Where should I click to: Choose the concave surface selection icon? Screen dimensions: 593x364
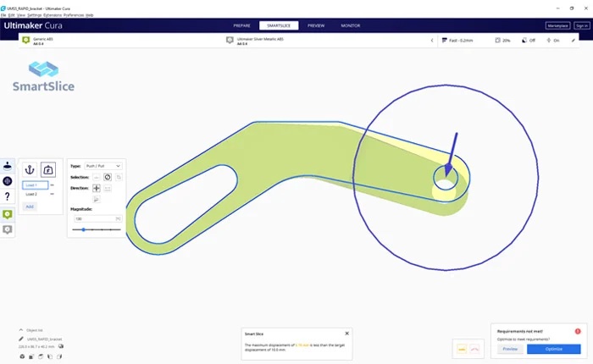108,177
